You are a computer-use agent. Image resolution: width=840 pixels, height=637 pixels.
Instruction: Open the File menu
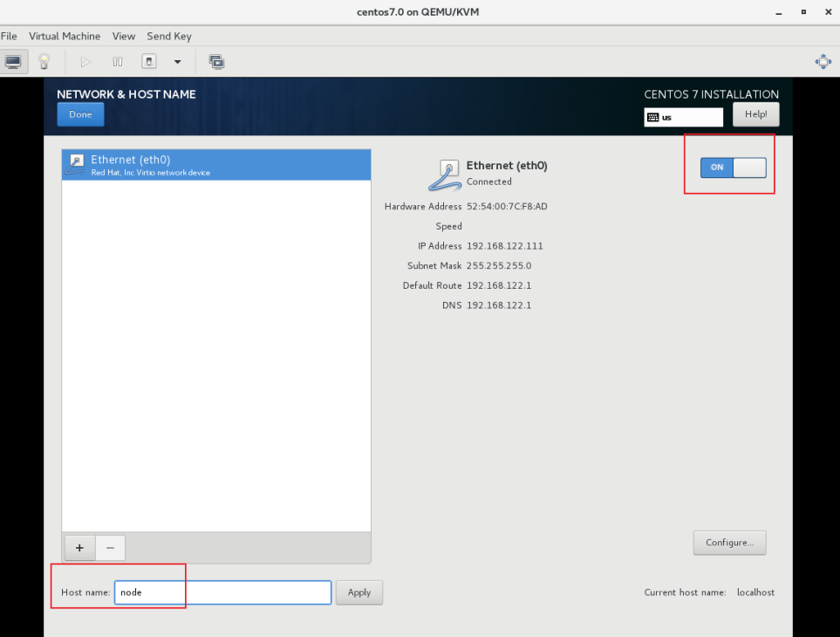pyautogui.click(x=9, y=36)
